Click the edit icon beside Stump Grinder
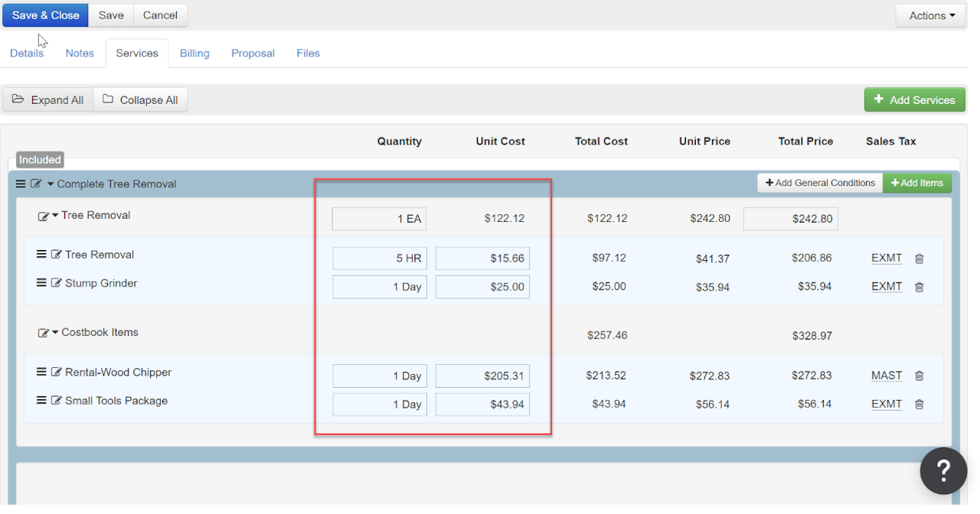The height and width of the screenshot is (514, 980). click(56, 284)
